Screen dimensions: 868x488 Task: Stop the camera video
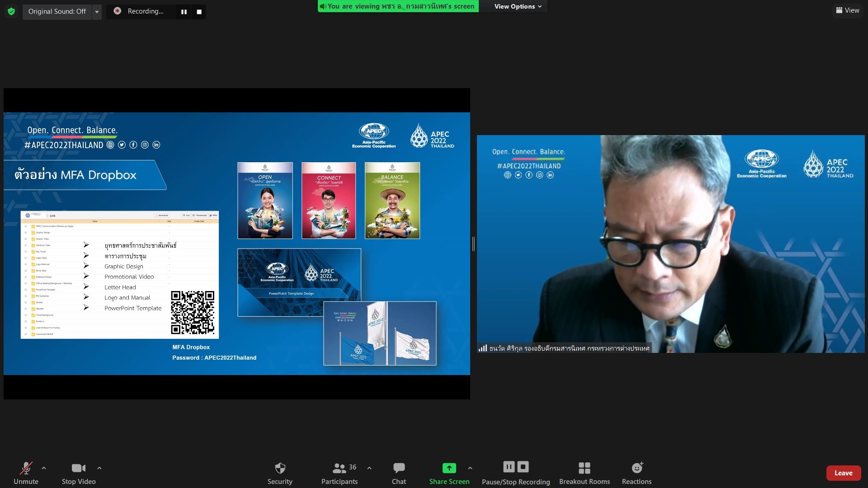[x=79, y=473]
